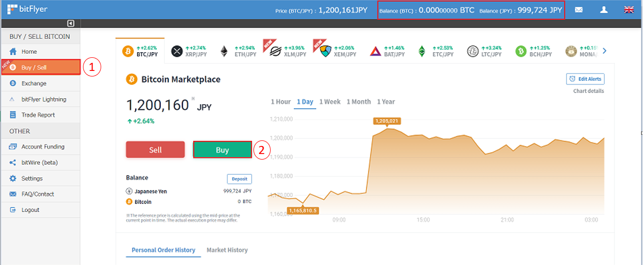644x265 pixels.
Task: Click the 1,165,810.5 chart low marker
Action: point(303,210)
